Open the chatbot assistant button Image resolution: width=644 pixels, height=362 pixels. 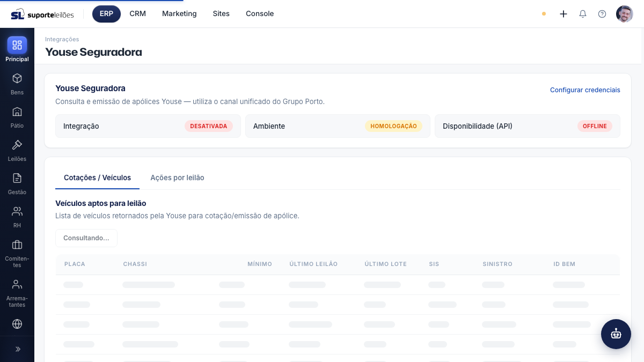coord(616,334)
